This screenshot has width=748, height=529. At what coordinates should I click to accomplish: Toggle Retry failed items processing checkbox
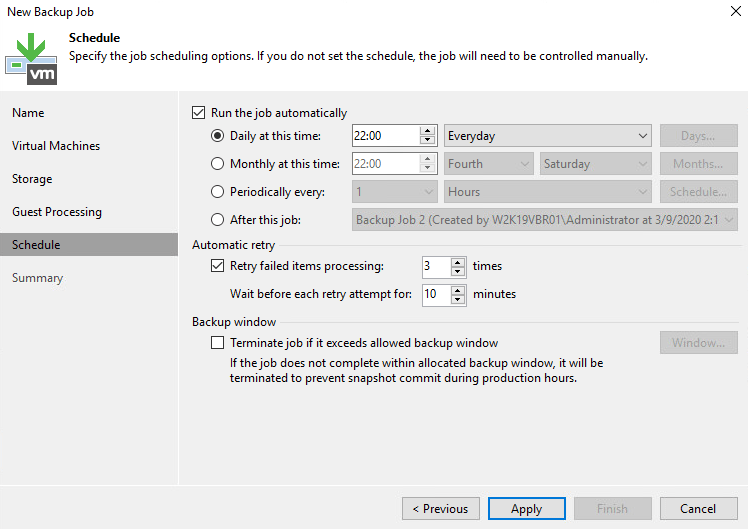pyautogui.click(x=218, y=266)
